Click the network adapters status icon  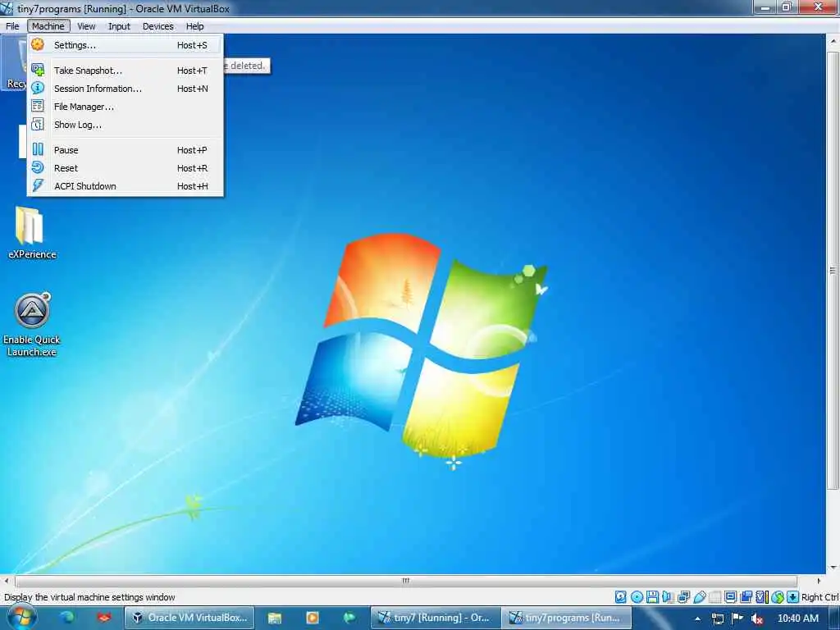(683, 597)
